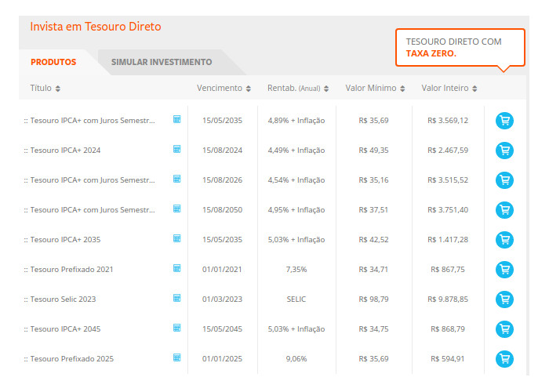This screenshot has width=549, height=392.
Task: Open calculator for Tesouro IPCA+ 2035
Action: coord(177,238)
